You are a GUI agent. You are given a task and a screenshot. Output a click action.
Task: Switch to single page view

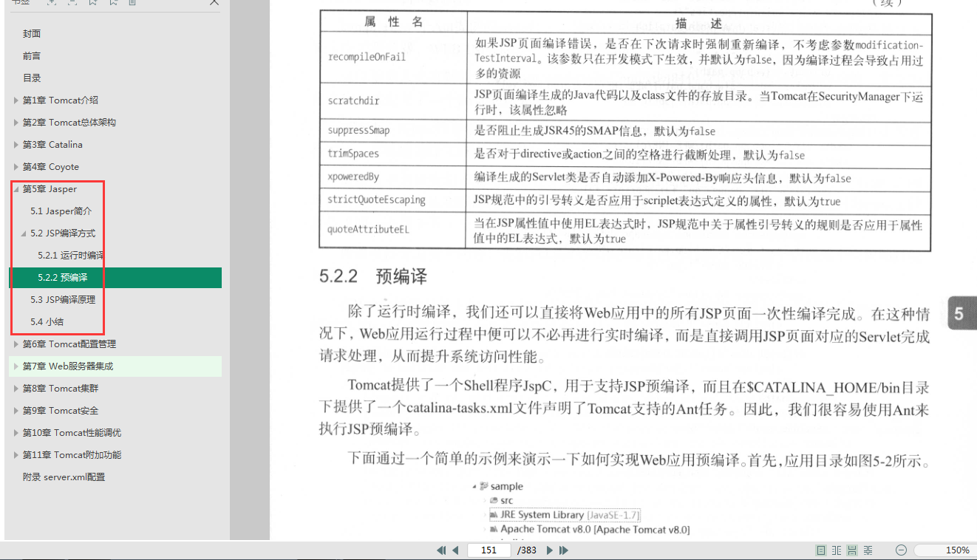click(x=821, y=550)
